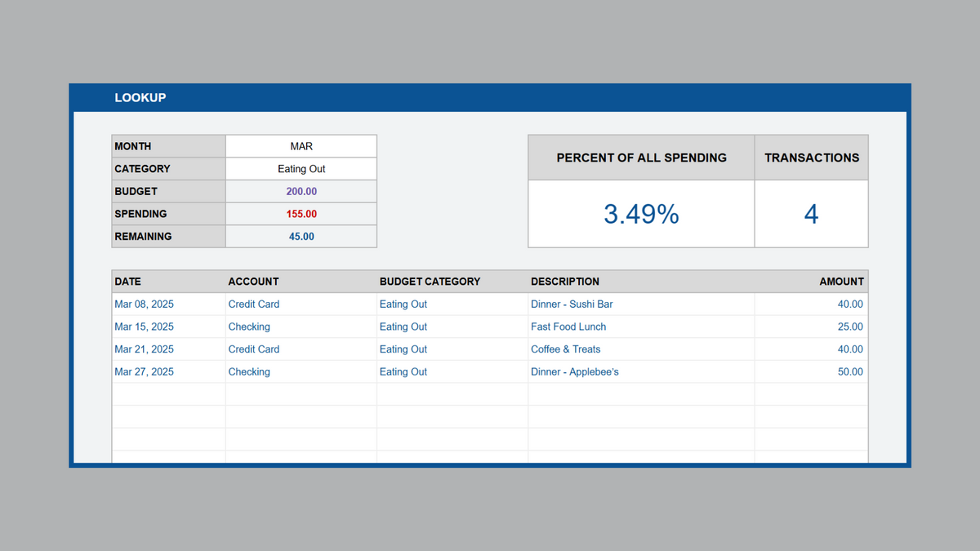Click the 25.00 amount for Fast Food Lunch
This screenshot has width=980, height=551.
850,327
